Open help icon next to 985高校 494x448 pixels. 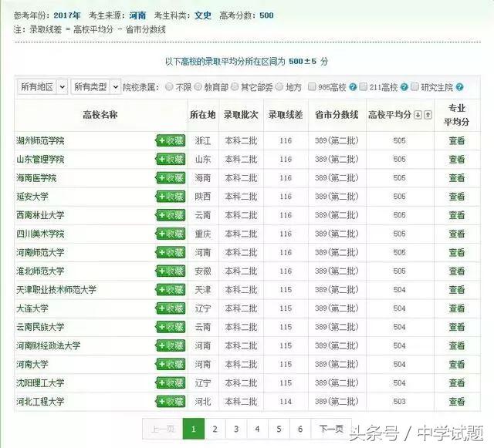click(x=353, y=87)
